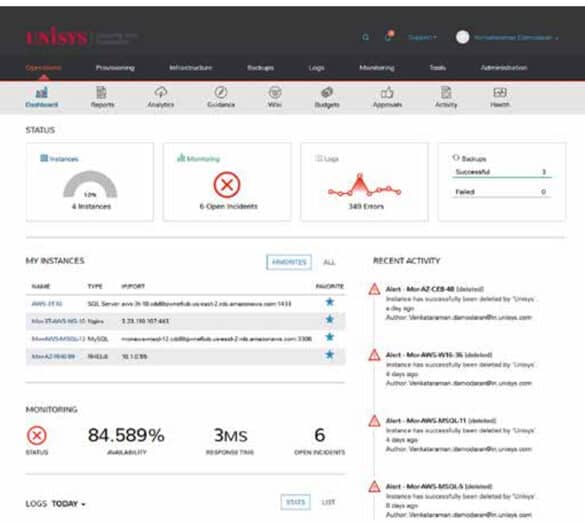
Task: Click the NAME column header
Action: [x=41, y=286]
